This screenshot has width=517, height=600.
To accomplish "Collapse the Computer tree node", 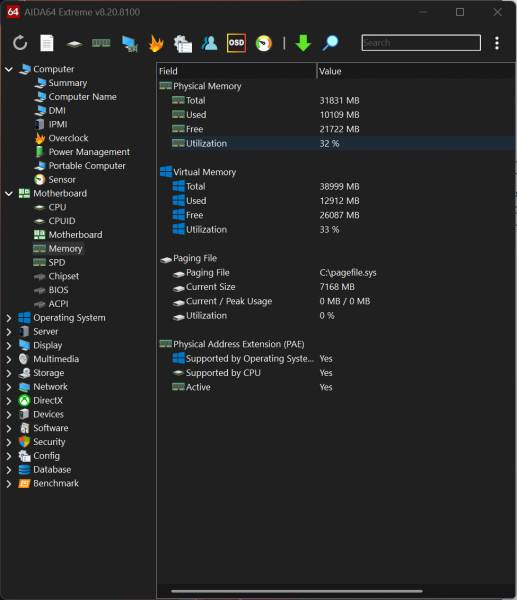I will [x=9, y=69].
